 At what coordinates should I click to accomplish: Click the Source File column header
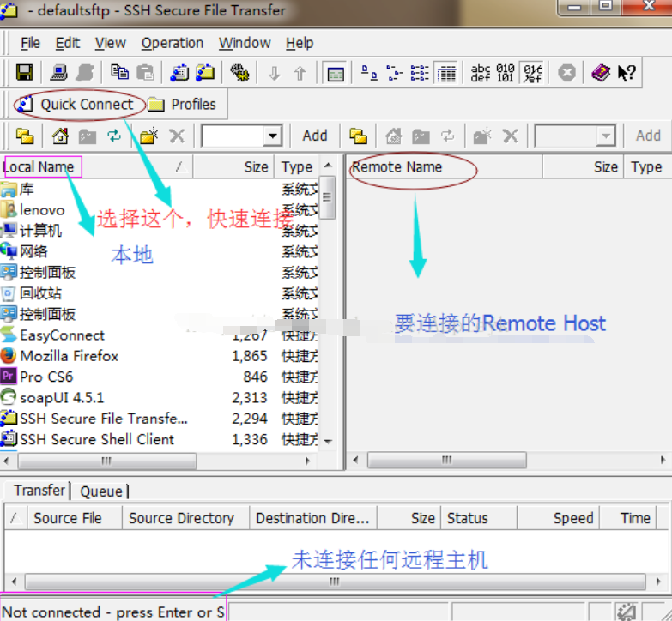pos(75,518)
